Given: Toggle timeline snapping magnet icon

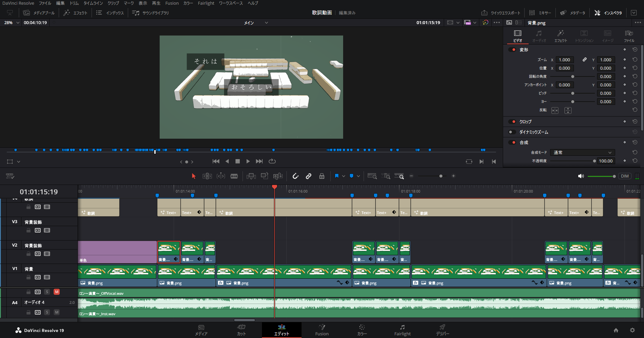Looking at the screenshot, I should [295, 176].
